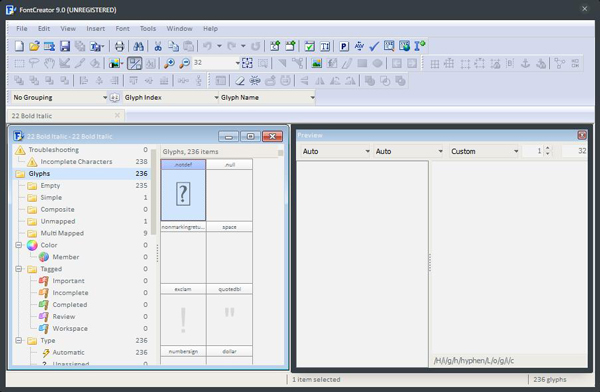Open a font file with the folder icon
Screen dimensions: 600x392
click(x=34, y=46)
